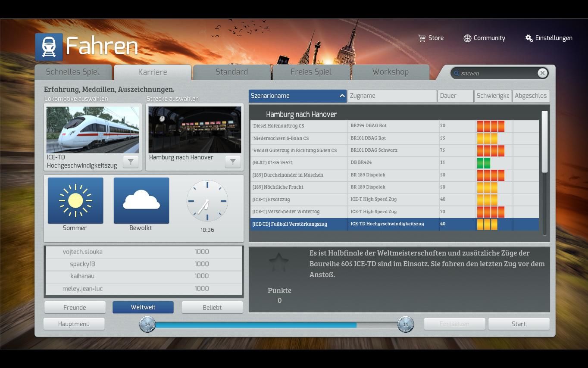Click BR294 DBAG Rot train name cell
The image size is (588, 368).
[x=393, y=126]
